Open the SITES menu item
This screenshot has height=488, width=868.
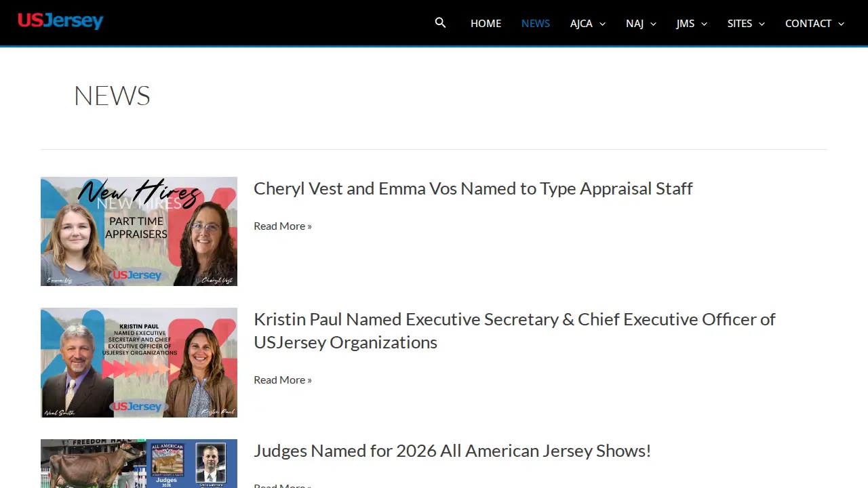pyautogui.click(x=740, y=23)
